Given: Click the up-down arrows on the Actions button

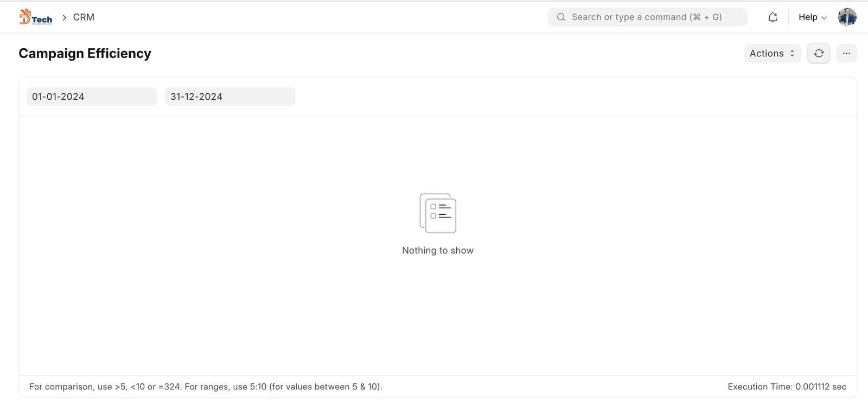Looking at the screenshot, I should (792, 54).
